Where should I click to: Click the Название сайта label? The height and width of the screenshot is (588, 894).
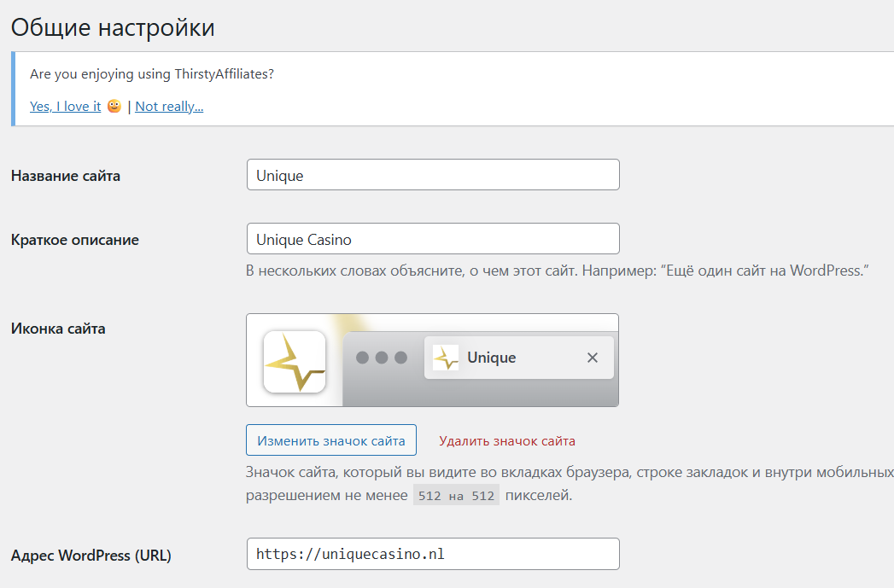coord(66,176)
